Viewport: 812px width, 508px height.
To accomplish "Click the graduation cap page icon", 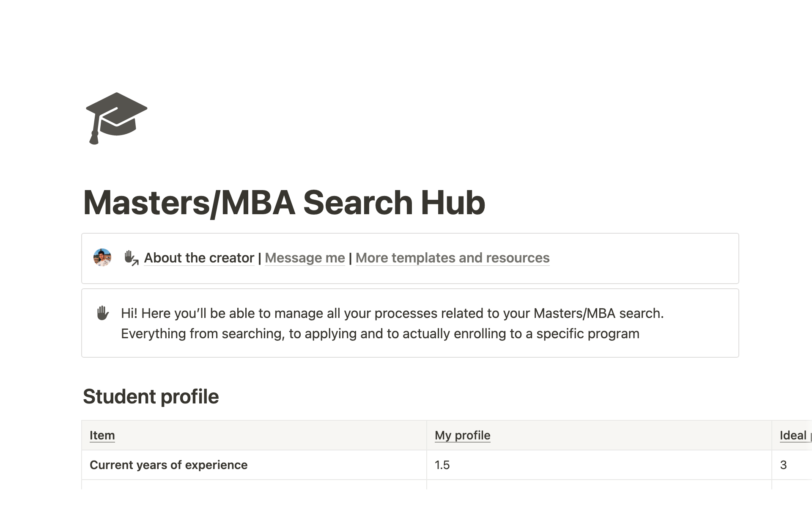I will tap(116, 118).
